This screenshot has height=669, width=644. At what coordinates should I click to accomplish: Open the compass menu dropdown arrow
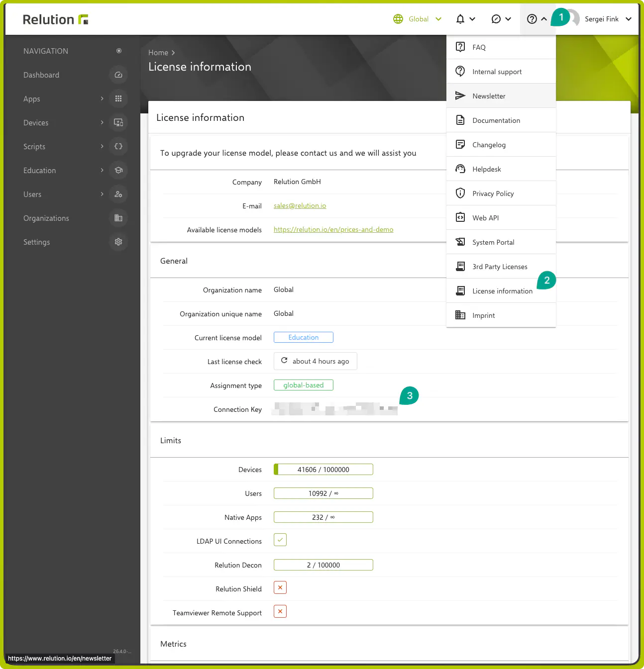point(508,19)
